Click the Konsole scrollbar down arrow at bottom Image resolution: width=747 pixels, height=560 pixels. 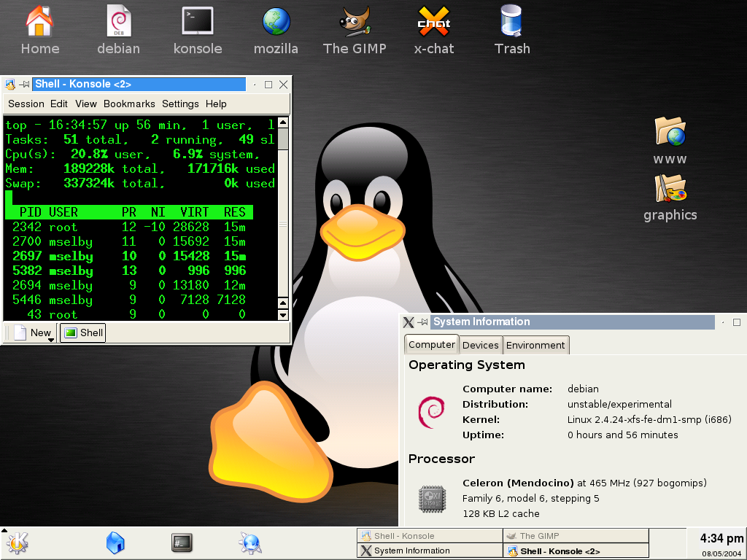[283, 315]
